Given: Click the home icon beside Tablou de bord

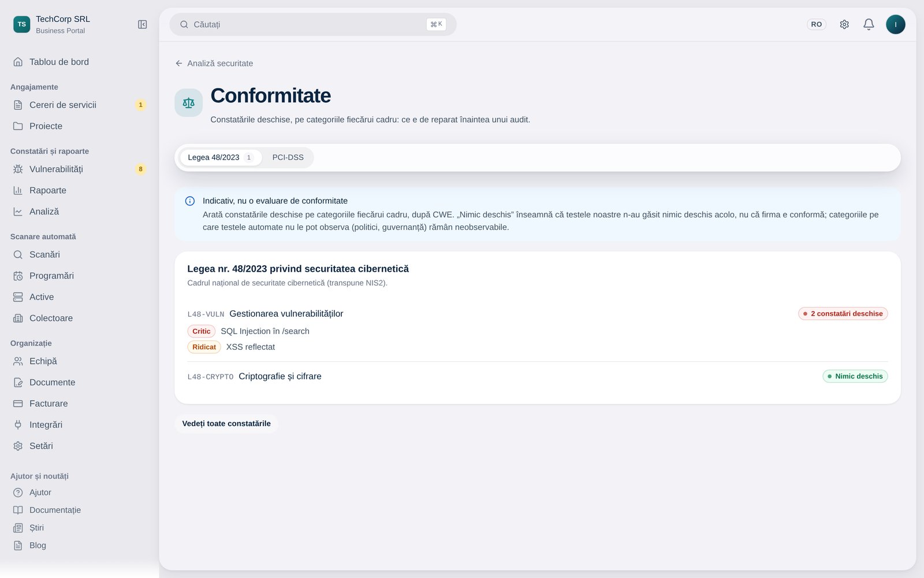Looking at the screenshot, I should point(18,62).
